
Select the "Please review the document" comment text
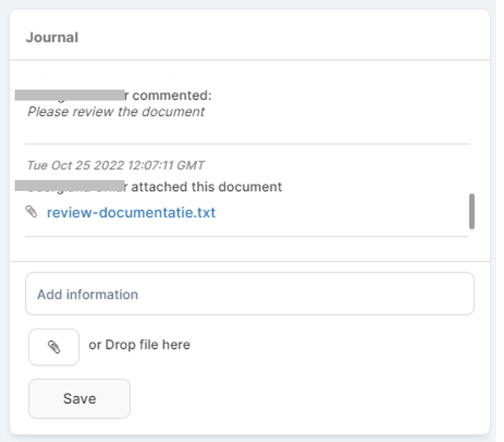pyautogui.click(x=116, y=111)
